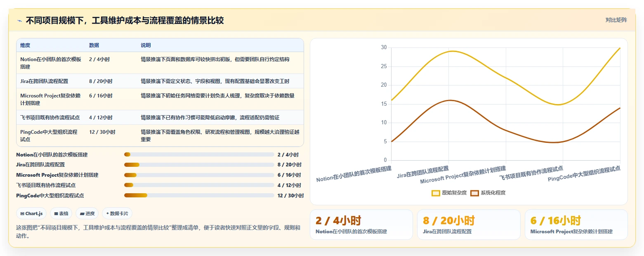Click the 数据 column header
This screenshot has width=644, height=256.
94,45
